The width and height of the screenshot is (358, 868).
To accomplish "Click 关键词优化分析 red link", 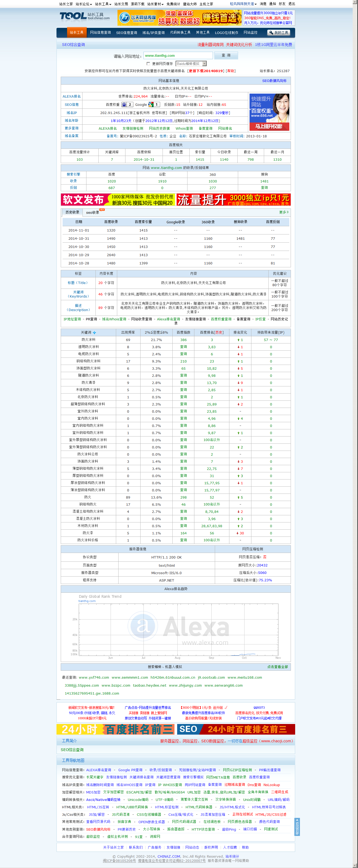I will coord(239,45).
